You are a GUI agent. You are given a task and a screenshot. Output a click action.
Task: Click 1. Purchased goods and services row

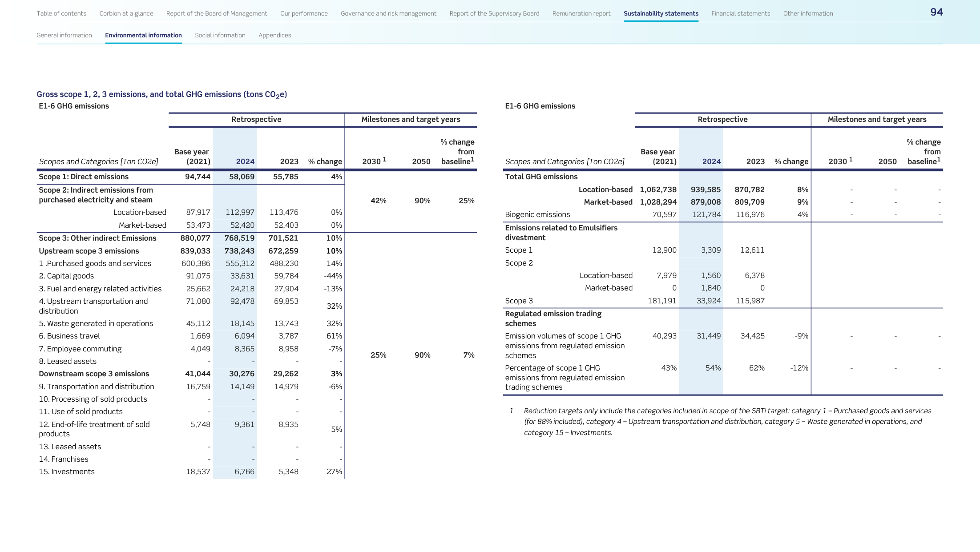[x=190, y=263]
